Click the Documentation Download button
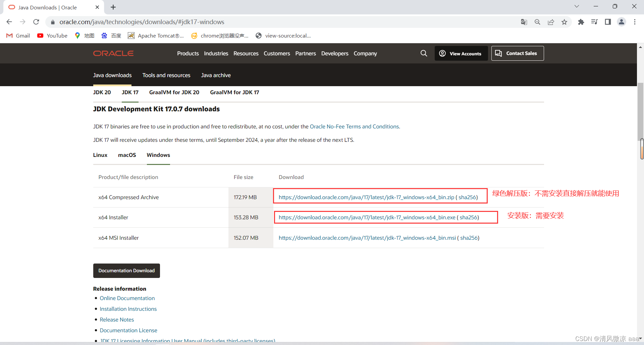 click(126, 271)
